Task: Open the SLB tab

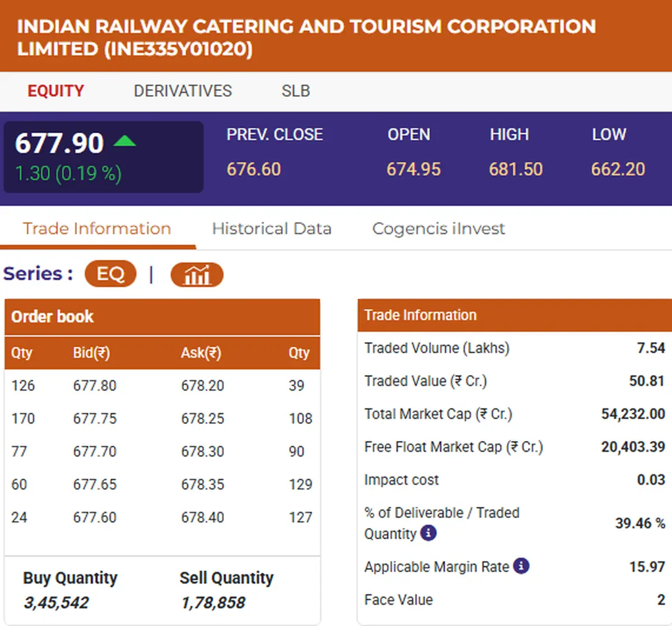Action: coord(295,91)
